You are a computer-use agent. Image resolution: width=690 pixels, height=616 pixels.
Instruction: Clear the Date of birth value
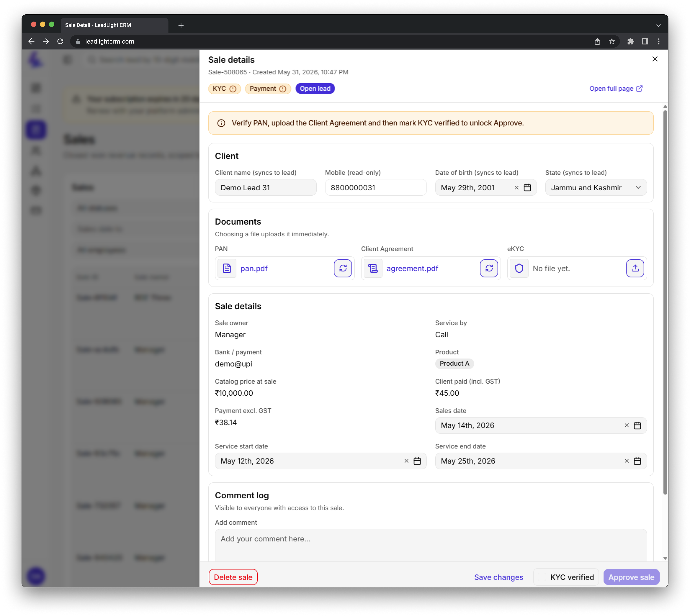point(516,187)
